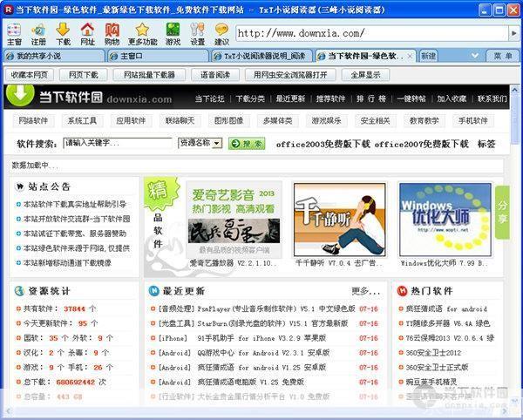Open 推荐软件 nav link
This screenshot has width=523, height=420.
[331, 98]
